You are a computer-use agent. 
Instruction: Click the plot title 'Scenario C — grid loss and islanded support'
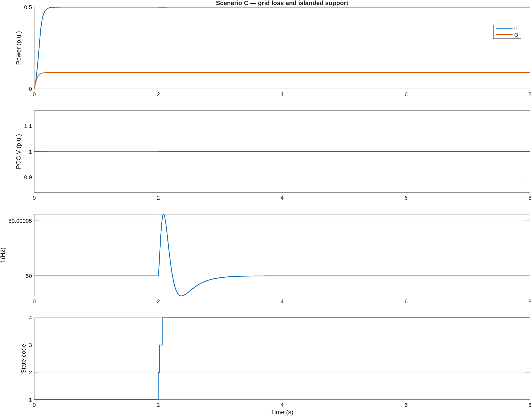click(x=282, y=3)
